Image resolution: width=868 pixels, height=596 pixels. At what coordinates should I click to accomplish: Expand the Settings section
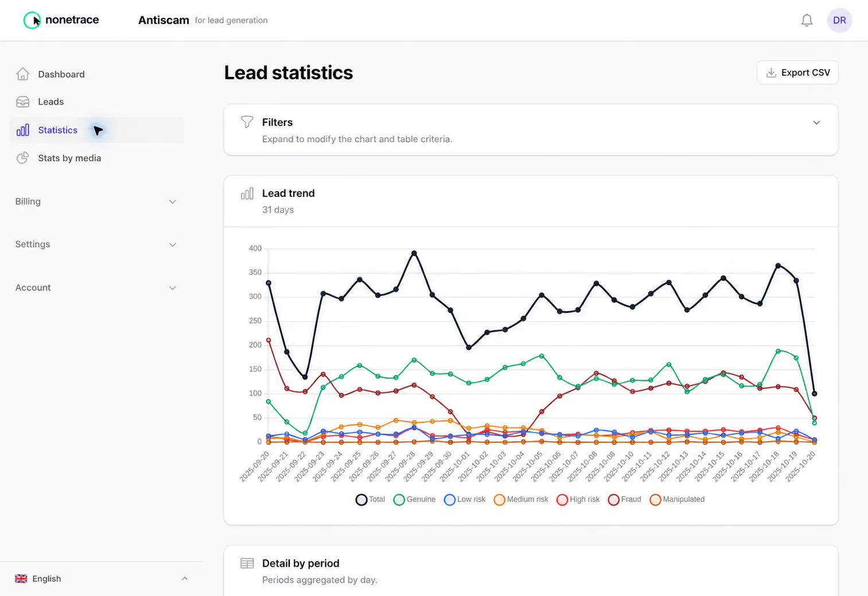(x=96, y=244)
